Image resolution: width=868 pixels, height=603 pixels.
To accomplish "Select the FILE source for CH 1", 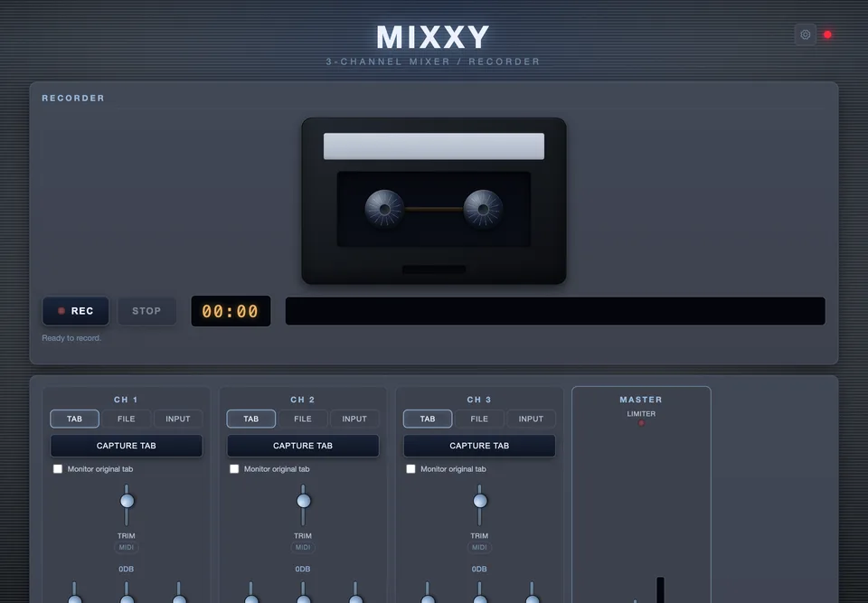I will click(127, 419).
